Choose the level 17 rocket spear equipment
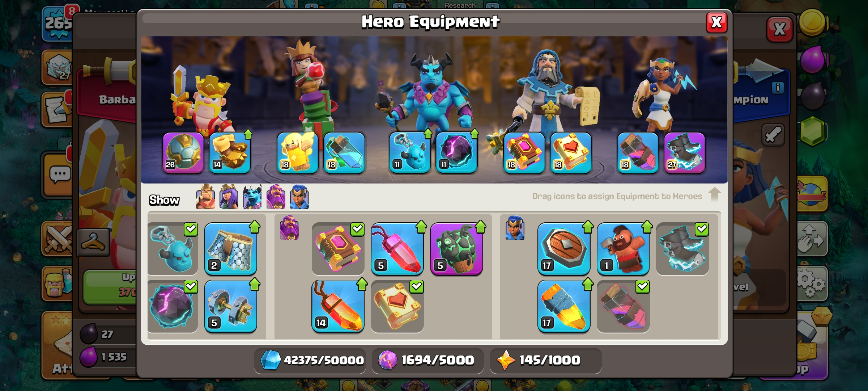This screenshot has height=391, width=868. click(x=564, y=307)
